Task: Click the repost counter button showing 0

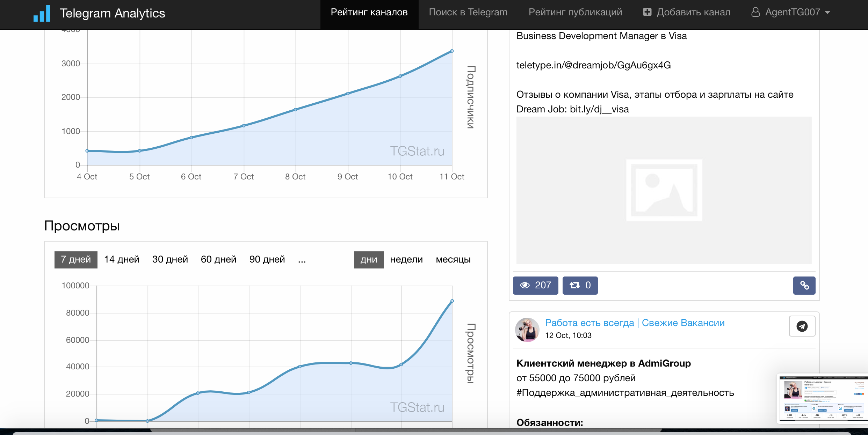Action: [580, 285]
